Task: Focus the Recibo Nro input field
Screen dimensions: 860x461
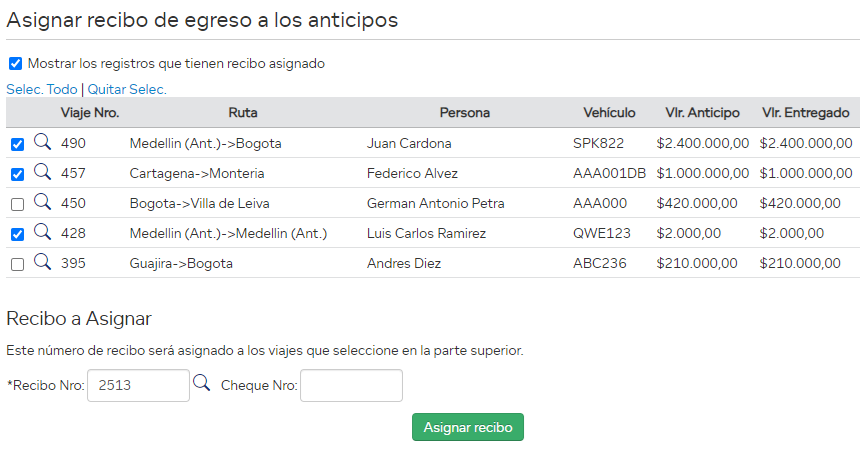Action: point(138,385)
